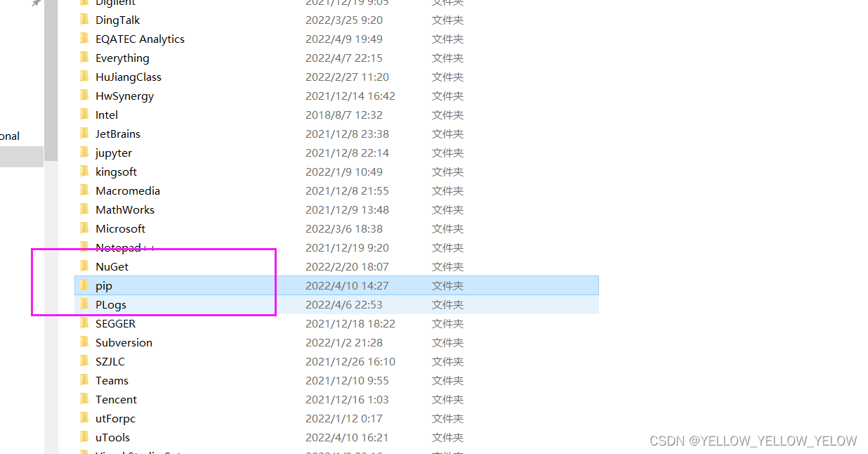Click the PLogs folder icon

84,304
